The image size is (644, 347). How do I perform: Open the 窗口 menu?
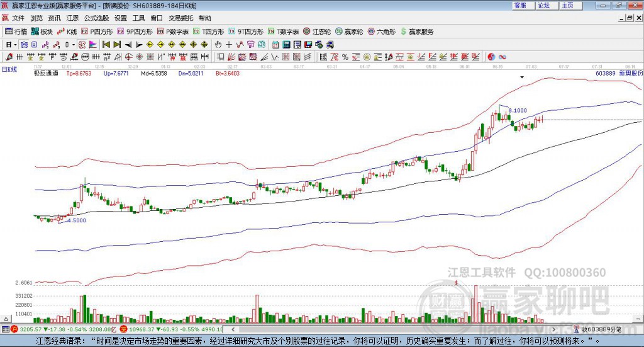157,18
